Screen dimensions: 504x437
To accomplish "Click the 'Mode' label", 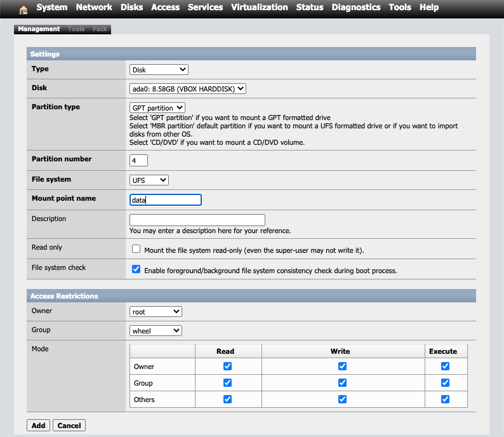I will click(40, 349).
